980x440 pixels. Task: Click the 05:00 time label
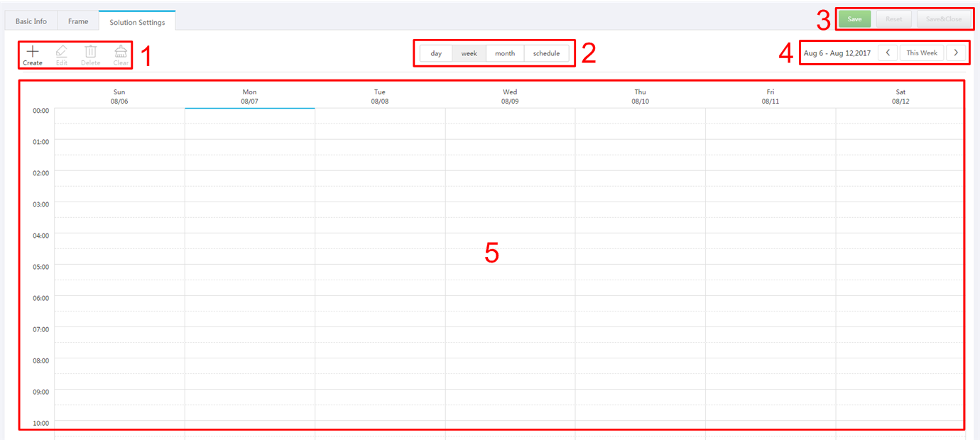pyautogui.click(x=41, y=267)
